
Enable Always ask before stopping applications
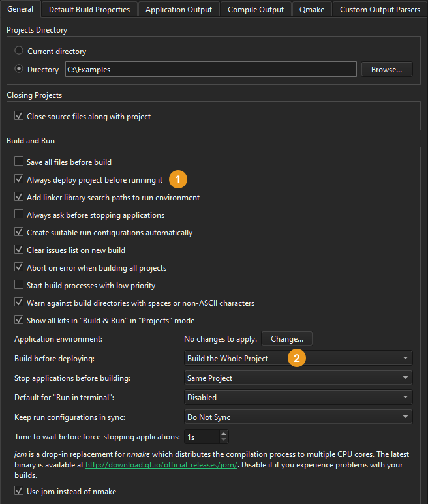tap(19, 215)
